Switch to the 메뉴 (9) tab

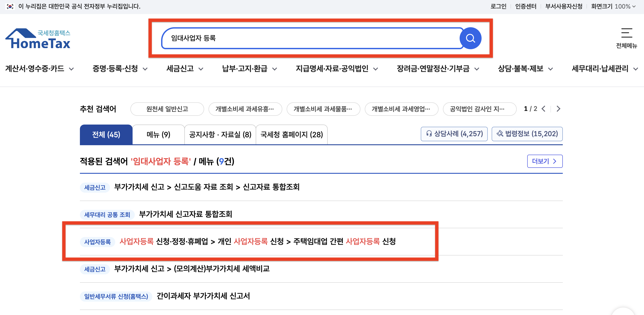158,135
